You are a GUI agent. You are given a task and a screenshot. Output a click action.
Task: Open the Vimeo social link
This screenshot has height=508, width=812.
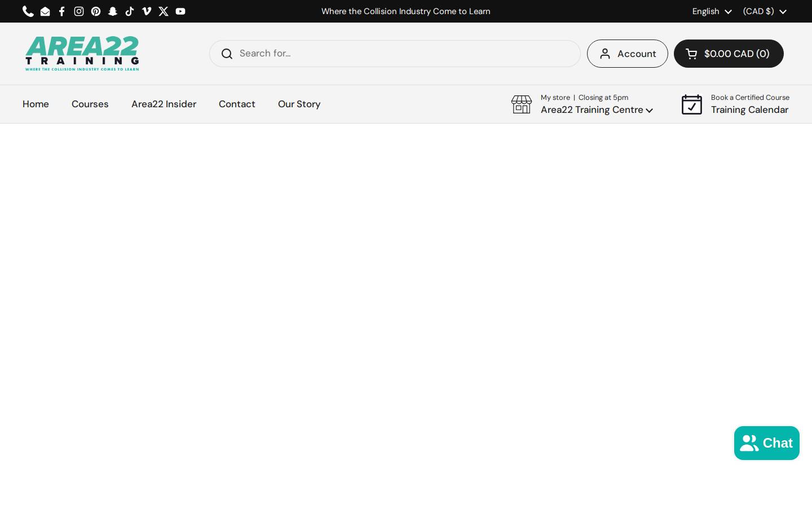point(147,11)
